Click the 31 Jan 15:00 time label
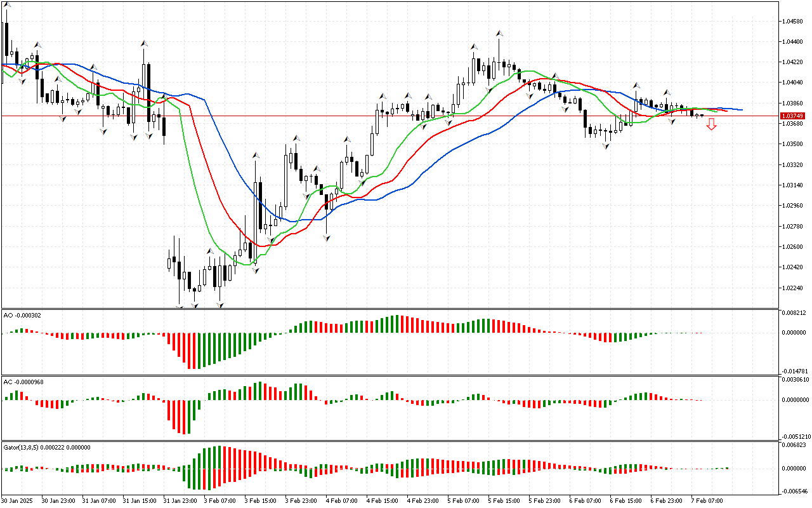 140,500
